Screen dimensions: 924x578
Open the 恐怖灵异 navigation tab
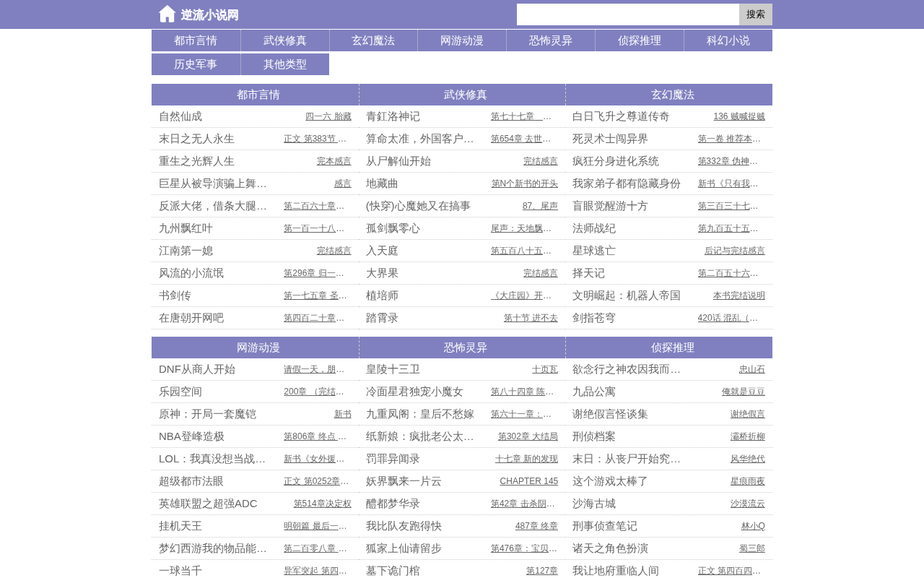(x=551, y=40)
